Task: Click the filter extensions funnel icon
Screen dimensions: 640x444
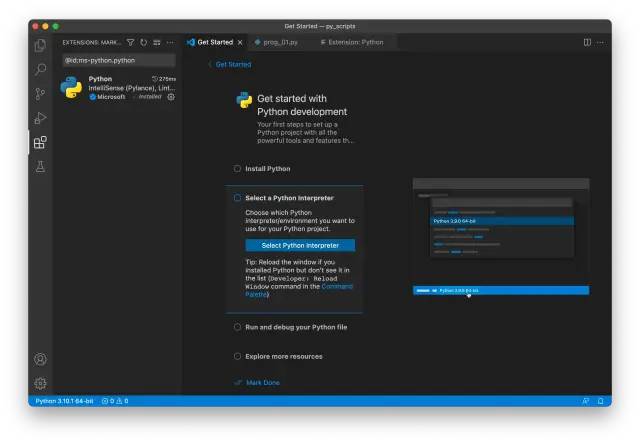Action: click(x=130, y=42)
